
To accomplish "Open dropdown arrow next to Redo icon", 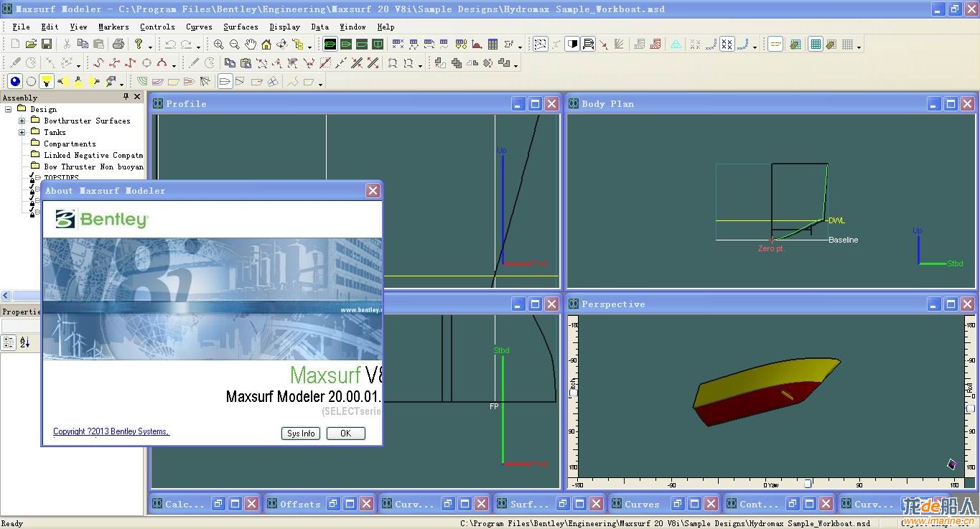I will (198, 47).
